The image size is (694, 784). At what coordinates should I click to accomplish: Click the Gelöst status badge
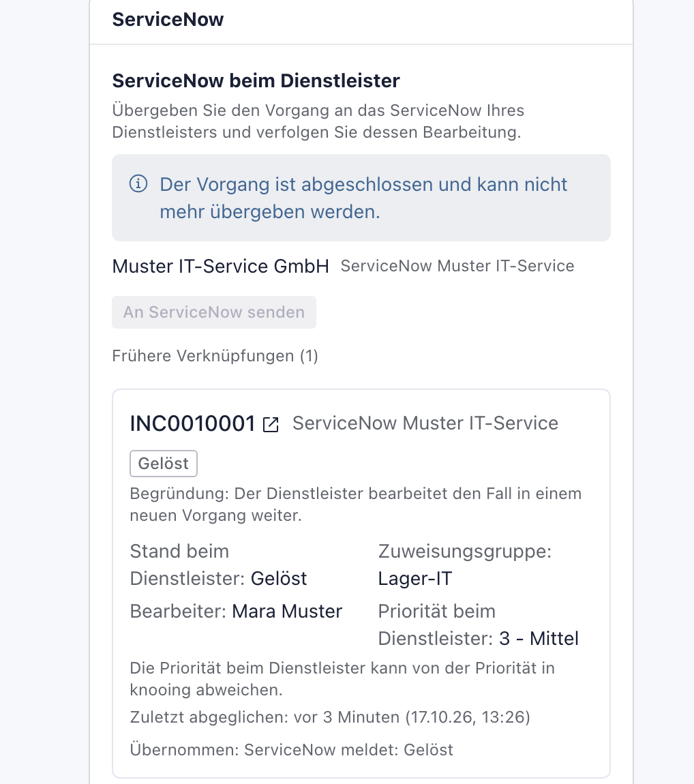pyautogui.click(x=164, y=464)
